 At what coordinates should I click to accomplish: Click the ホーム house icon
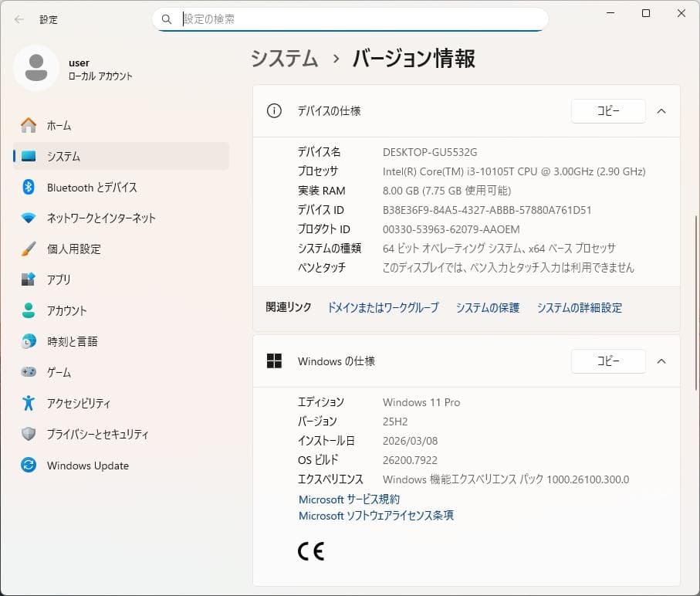point(29,125)
